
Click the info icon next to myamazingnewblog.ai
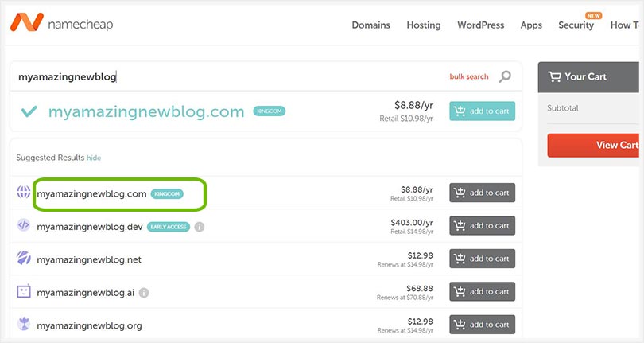pyautogui.click(x=144, y=293)
